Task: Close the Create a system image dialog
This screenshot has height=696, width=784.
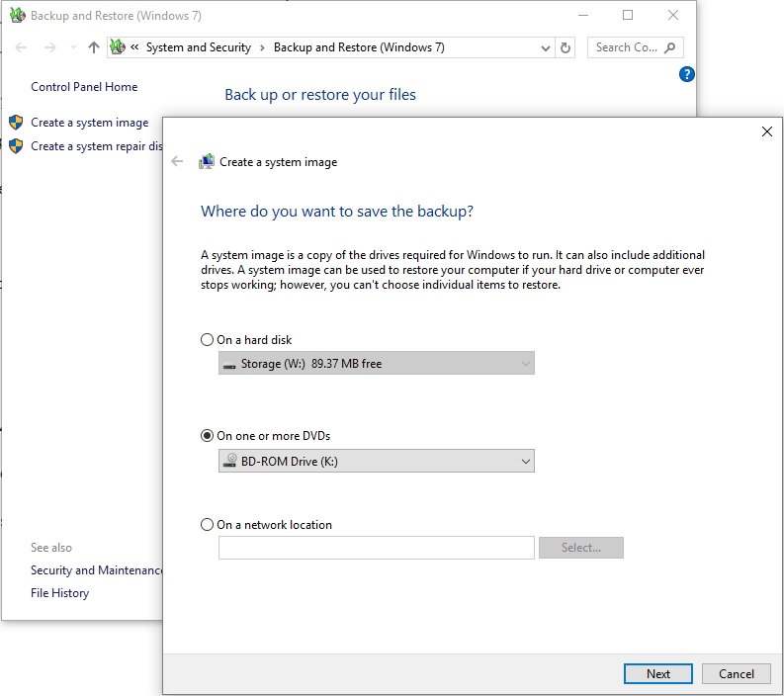Action: click(x=766, y=131)
